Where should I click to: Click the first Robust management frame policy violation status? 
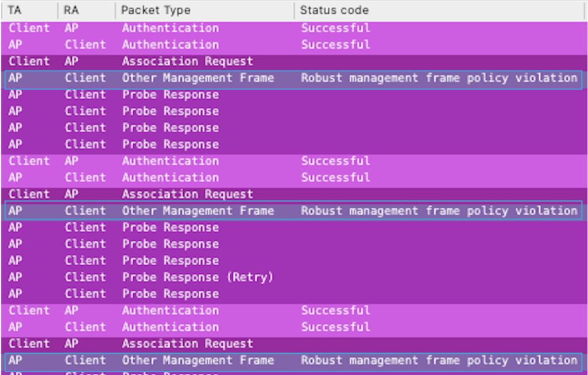tap(439, 78)
